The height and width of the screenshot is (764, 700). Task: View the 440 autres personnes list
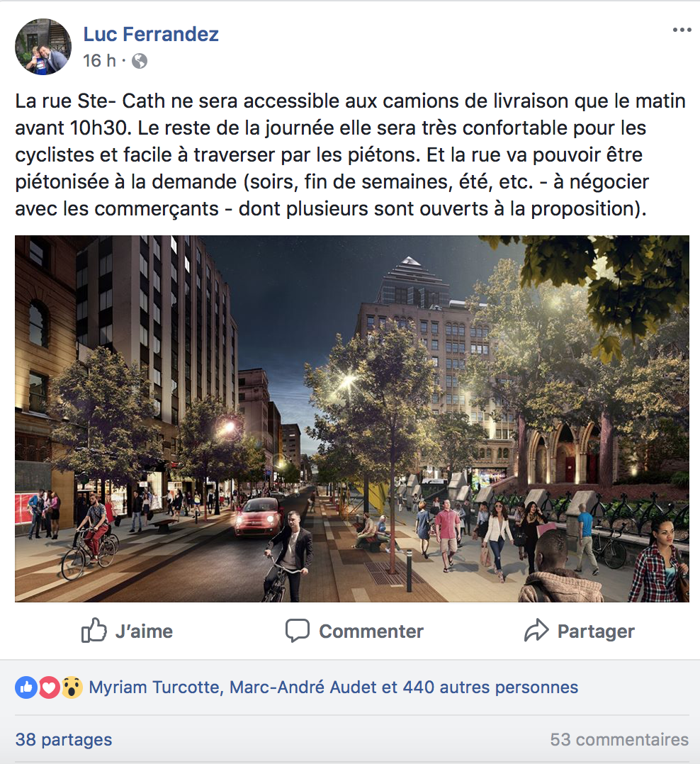[x=490, y=687]
